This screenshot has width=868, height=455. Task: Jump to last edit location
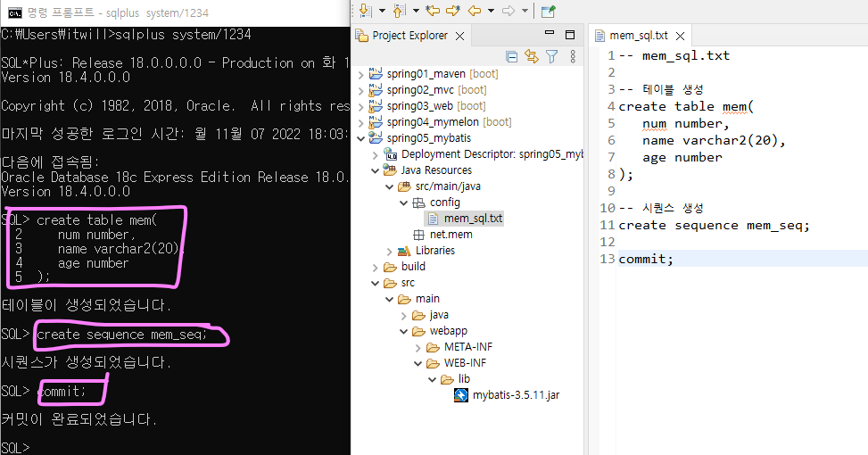click(x=433, y=11)
